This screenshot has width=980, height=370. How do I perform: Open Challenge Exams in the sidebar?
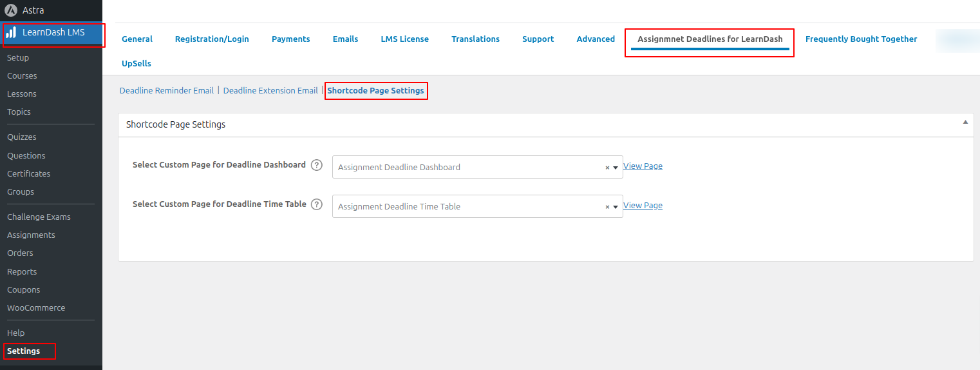click(x=39, y=217)
